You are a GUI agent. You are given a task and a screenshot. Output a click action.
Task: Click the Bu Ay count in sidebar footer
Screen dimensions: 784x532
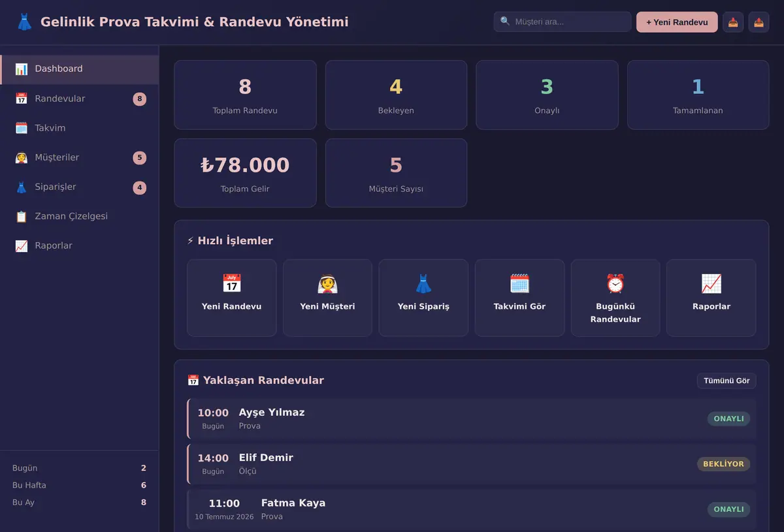144,502
